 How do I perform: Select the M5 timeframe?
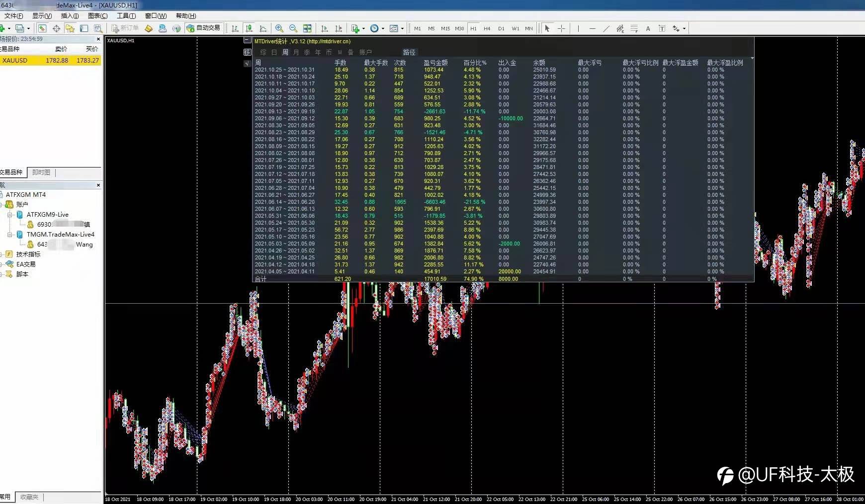(x=432, y=28)
